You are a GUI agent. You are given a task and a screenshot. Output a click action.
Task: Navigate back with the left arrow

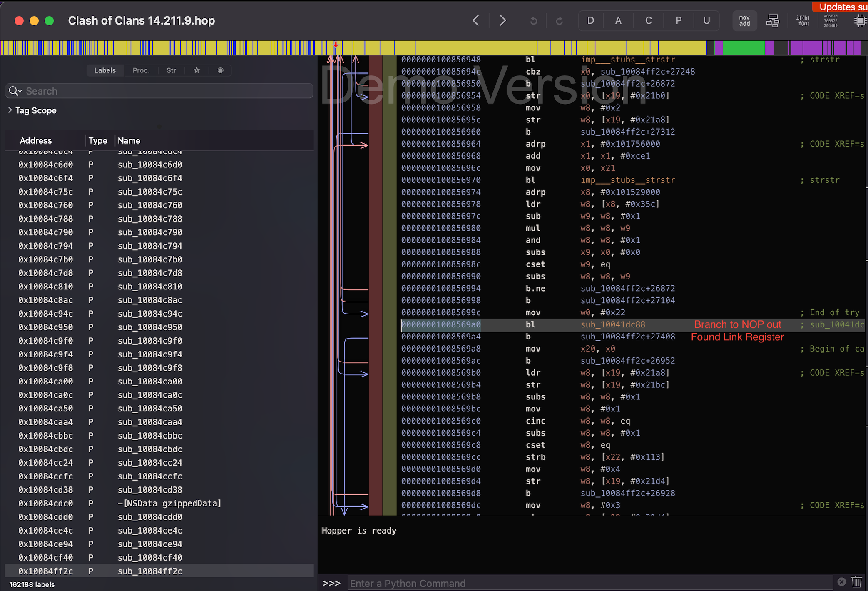pyautogui.click(x=476, y=20)
